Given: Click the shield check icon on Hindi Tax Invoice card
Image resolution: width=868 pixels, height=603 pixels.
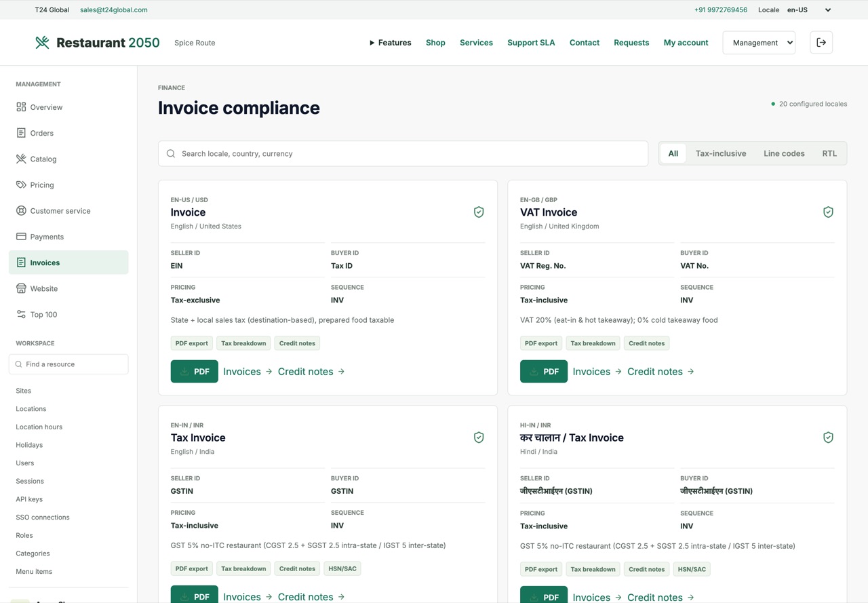Looking at the screenshot, I should [828, 437].
